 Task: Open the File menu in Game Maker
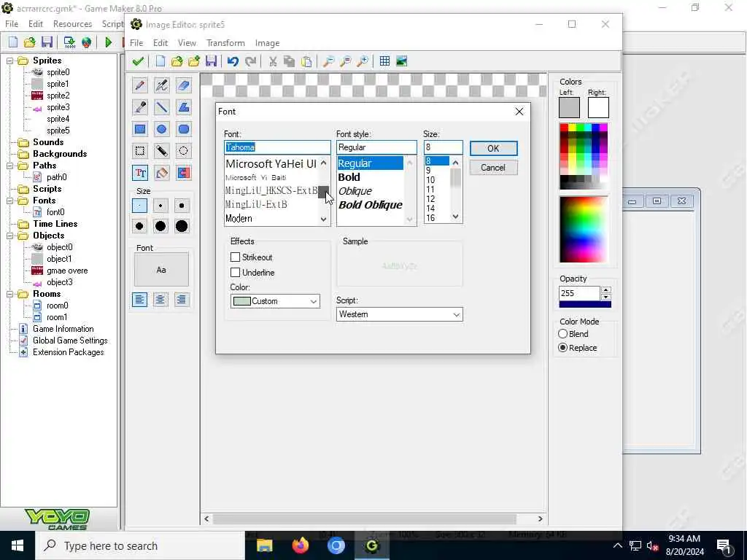click(12, 24)
